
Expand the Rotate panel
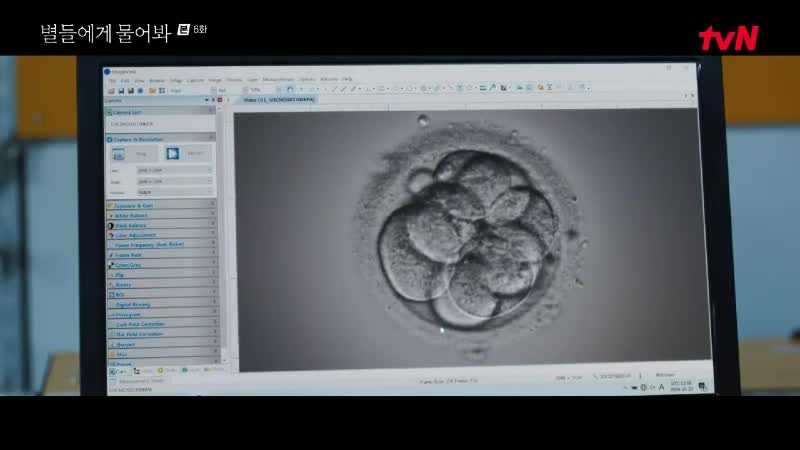pos(162,285)
